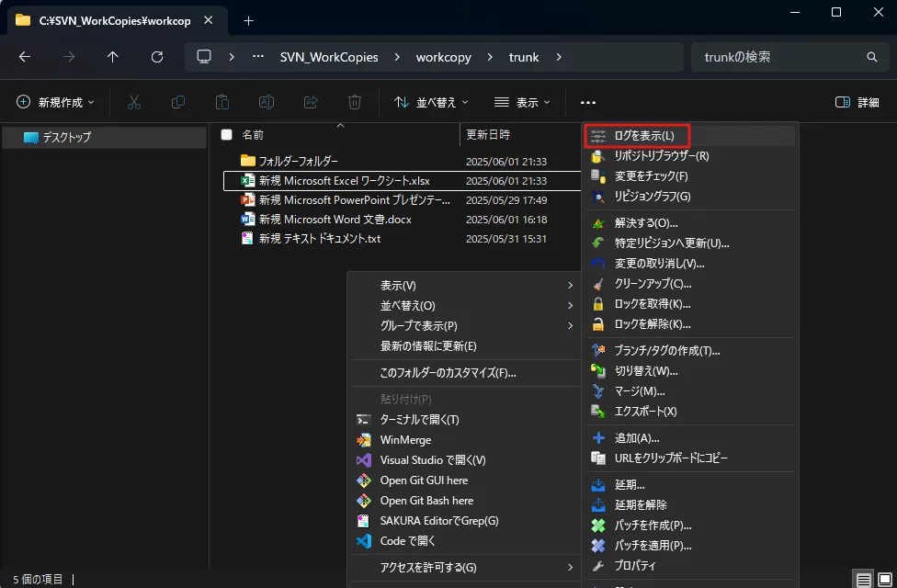Click the クリーンアップ broom icon
Viewport: 897px width, 588px height.
[597, 284]
